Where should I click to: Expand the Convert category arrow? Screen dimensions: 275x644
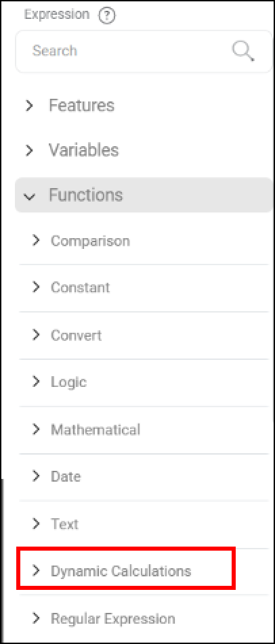pyautogui.click(x=36, y=335)
